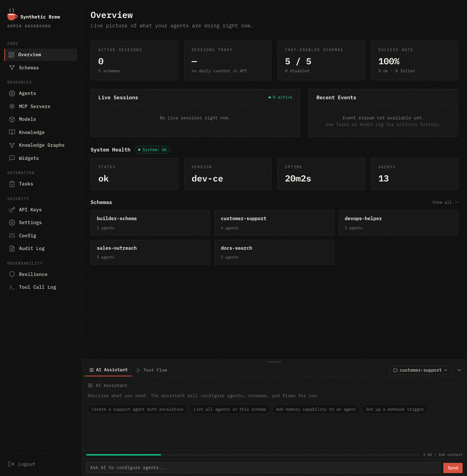Viewport: 467px width, 476px height.
Task: Click the assistant panel resize handle
Action: [x=274, y=362]
